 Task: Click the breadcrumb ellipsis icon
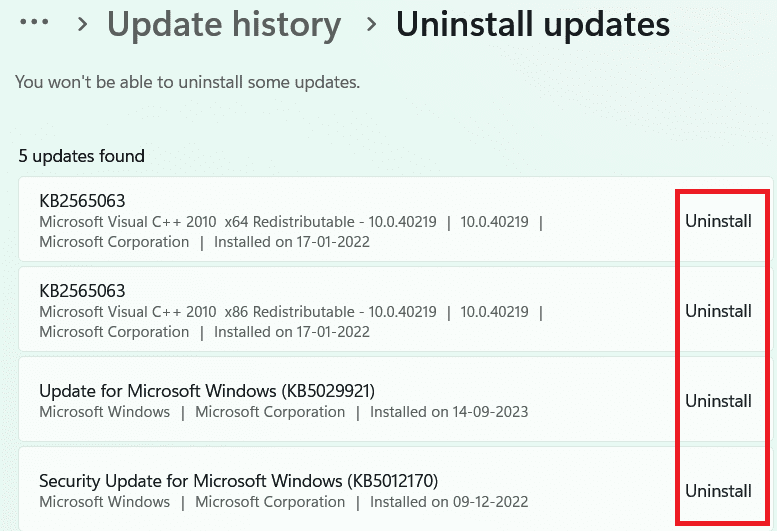34,22
